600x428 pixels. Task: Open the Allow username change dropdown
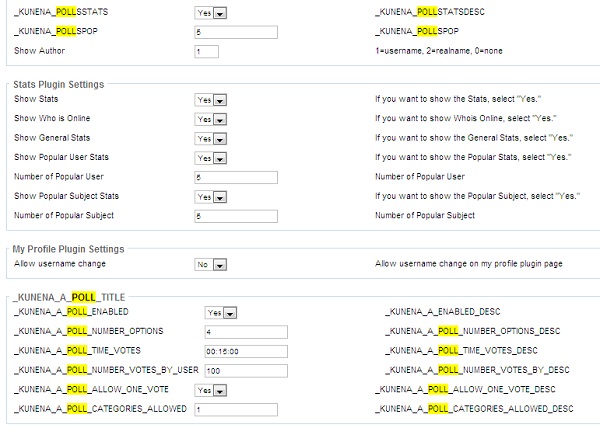pos(209,265)
